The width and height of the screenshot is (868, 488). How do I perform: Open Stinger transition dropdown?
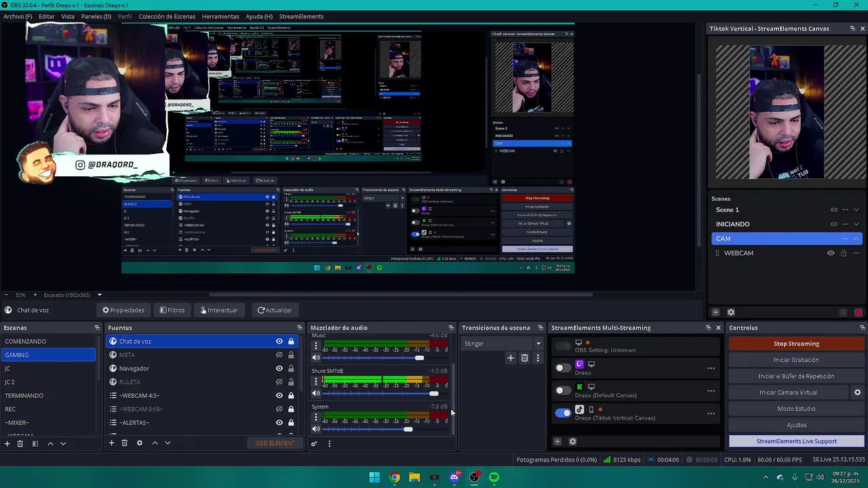pos(502,344)
